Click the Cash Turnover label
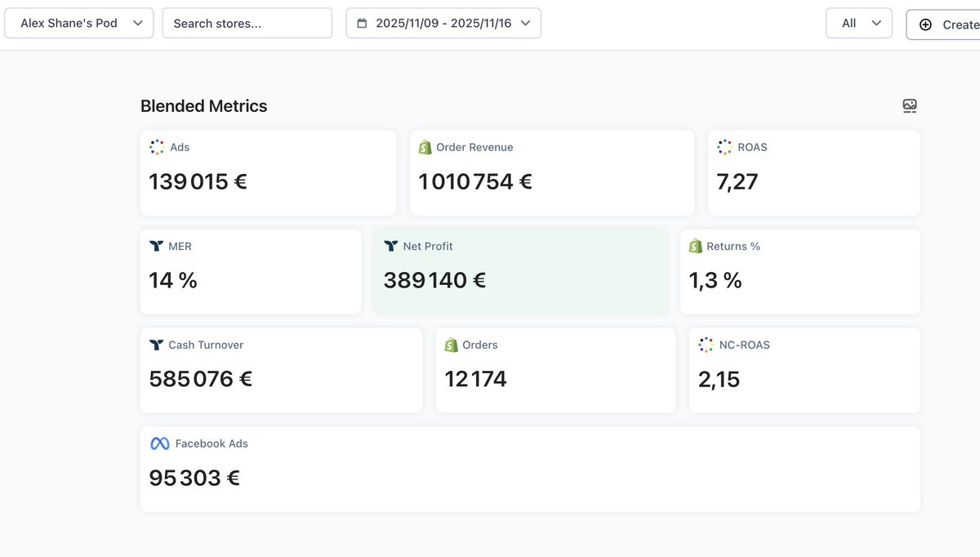980x557 pixels. tap(206, 345)
